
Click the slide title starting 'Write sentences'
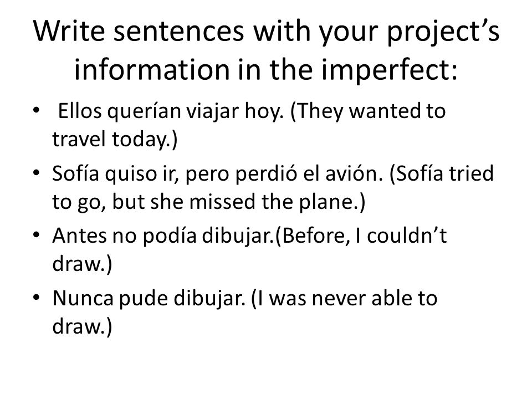click(x=267, y=50)
